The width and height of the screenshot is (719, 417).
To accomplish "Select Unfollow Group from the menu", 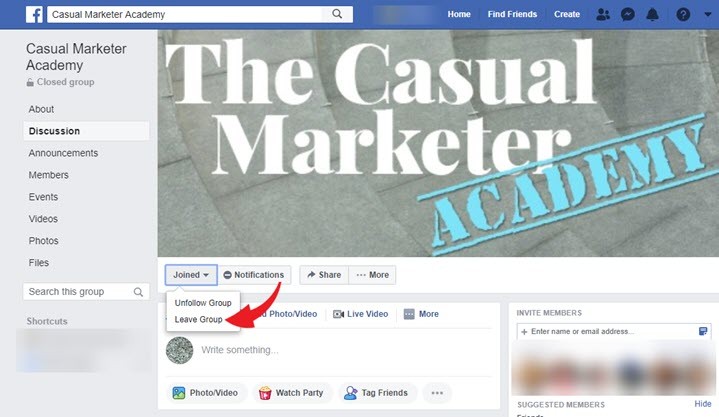I will [203, 303].
